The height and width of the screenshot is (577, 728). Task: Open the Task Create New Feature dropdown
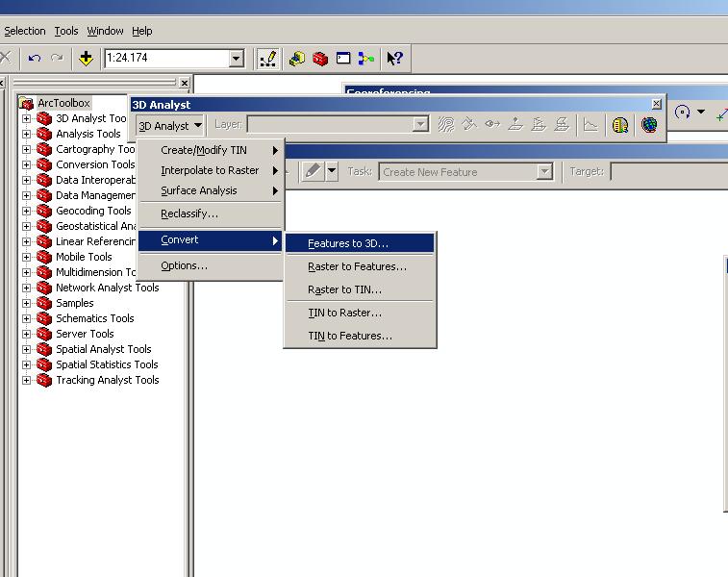point(544,172)
